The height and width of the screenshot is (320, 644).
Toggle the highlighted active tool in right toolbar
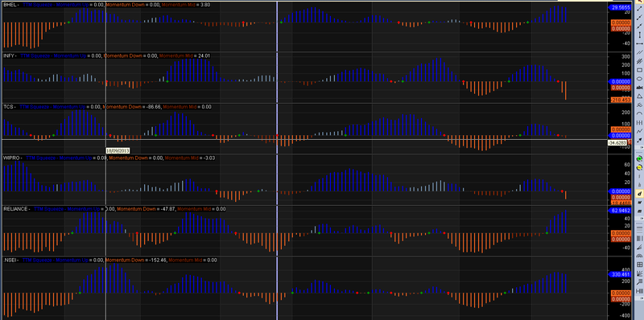click(x=639, y=193)
